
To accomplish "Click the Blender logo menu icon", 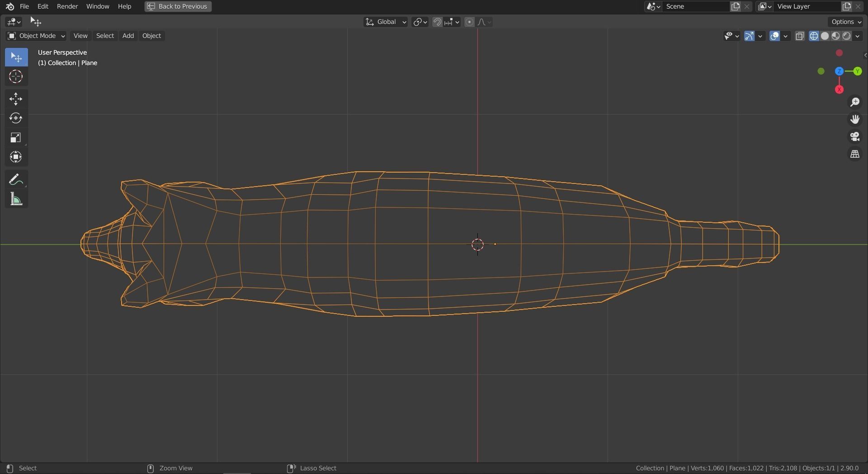I will pyautogui.click(x=10, y=6).
